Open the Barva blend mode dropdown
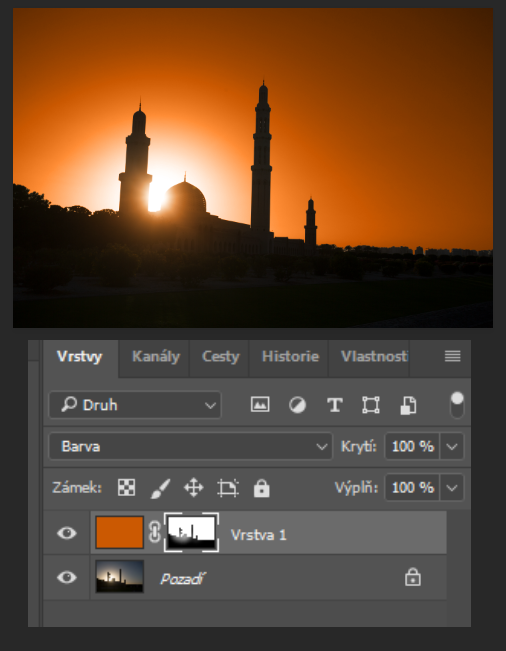Image resolution: width=506 pixels, height=651 pixels. (x=191, y=446)
